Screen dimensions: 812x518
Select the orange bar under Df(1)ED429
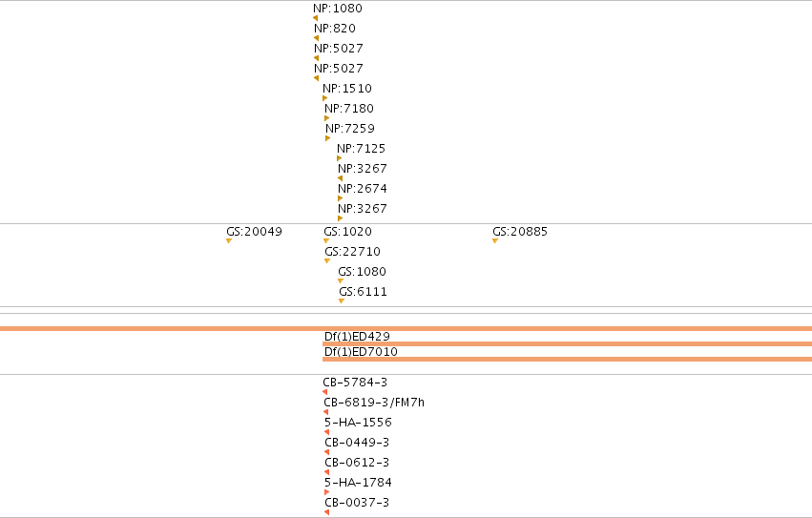(x=567, y=344)
